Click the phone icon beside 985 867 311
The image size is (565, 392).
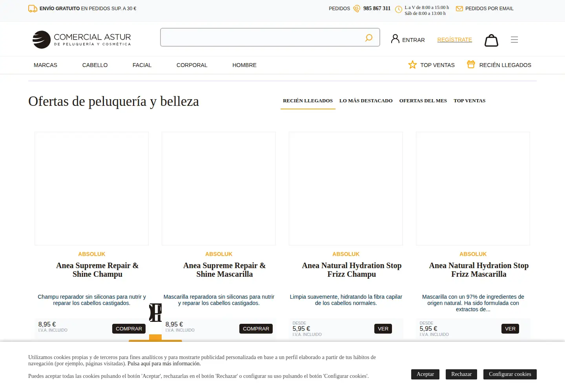click(357, 8)
